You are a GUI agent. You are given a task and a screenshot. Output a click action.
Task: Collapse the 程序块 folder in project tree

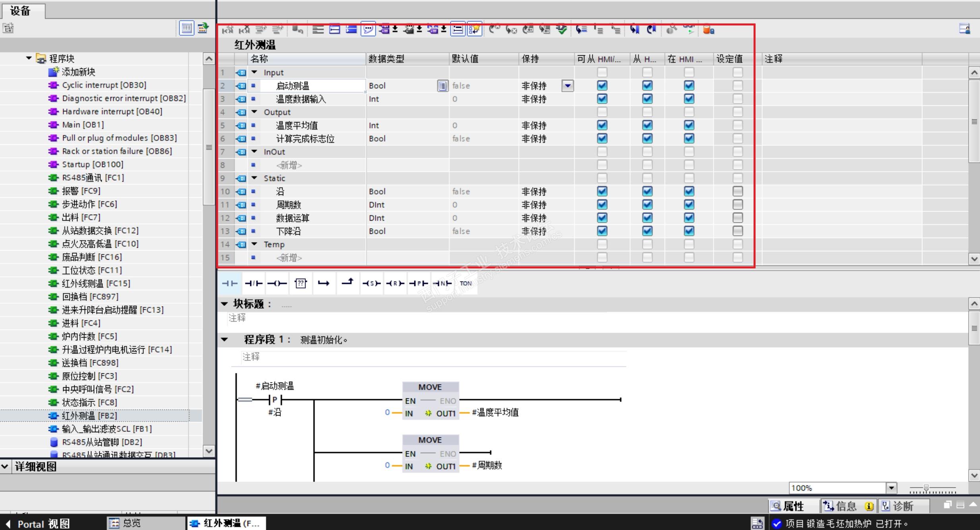click(x=29, y=58)
